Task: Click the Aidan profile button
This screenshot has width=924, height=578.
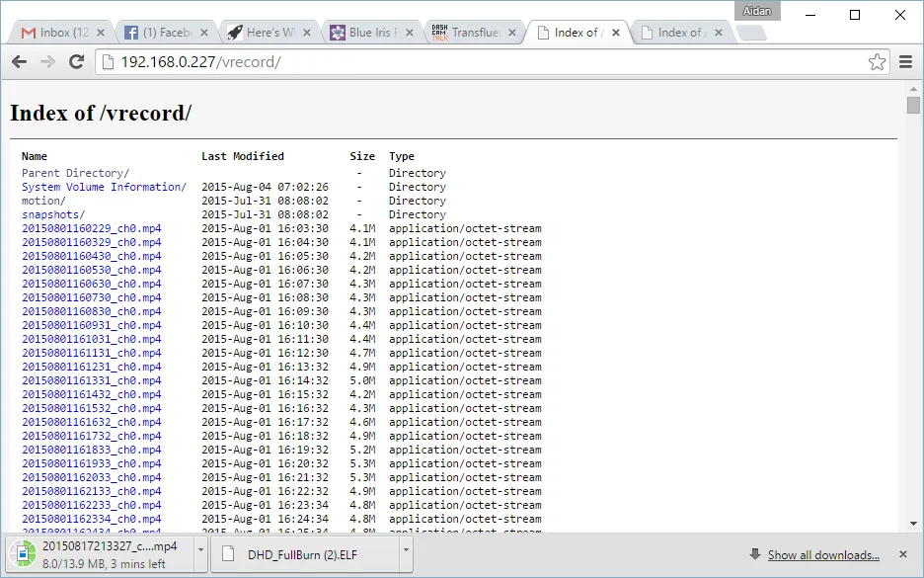Action: point(757,11)
